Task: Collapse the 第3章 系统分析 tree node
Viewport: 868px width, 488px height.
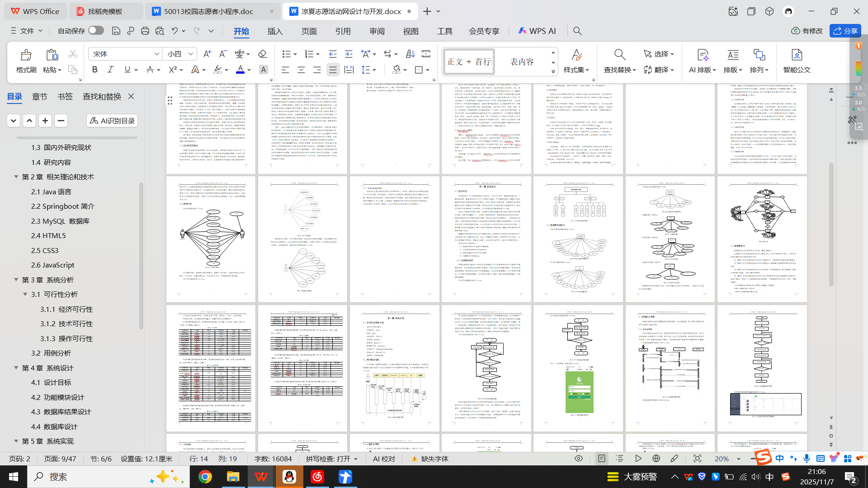Action: (16, 280)
